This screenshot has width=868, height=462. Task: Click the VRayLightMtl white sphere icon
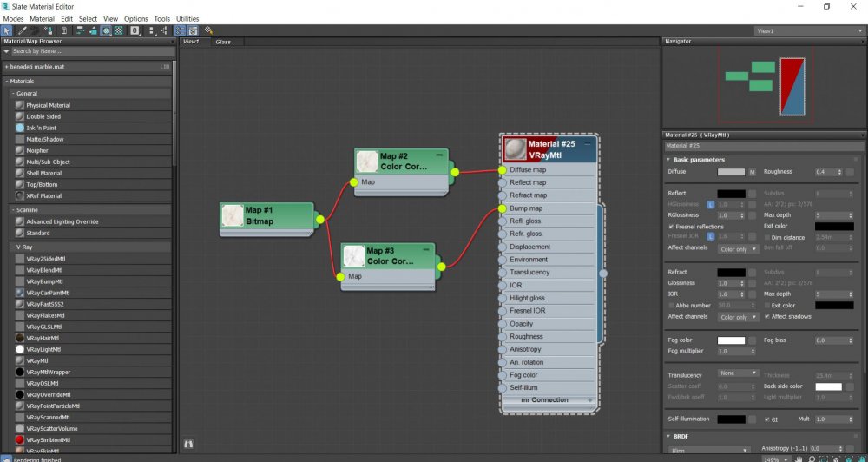[20, 349]
